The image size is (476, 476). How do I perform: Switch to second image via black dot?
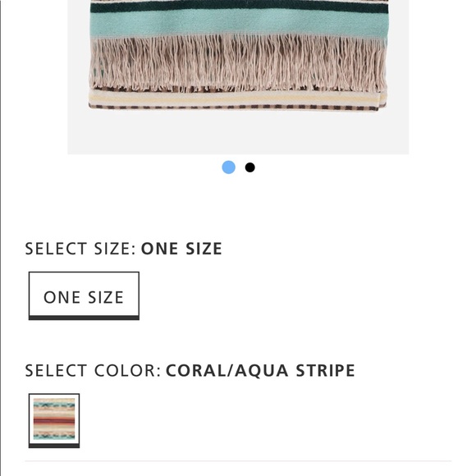click(x=249, y=167)
